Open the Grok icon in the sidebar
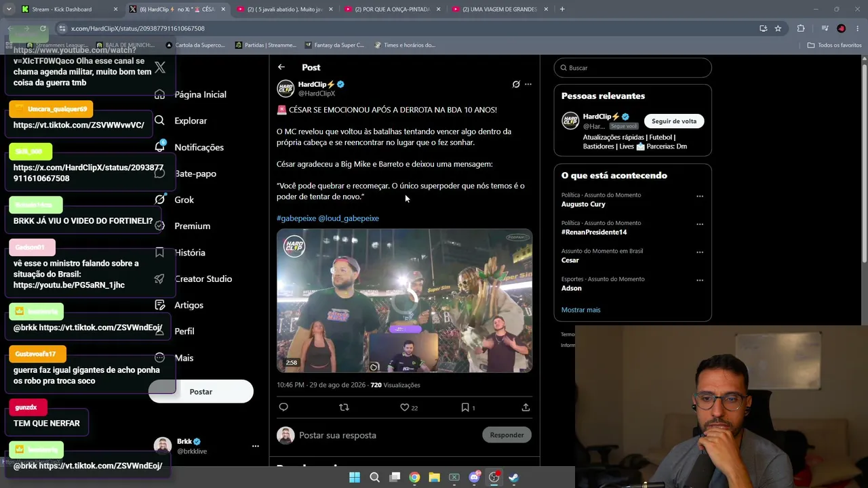This screenshot has height=488, width=868. coord(159,199)
